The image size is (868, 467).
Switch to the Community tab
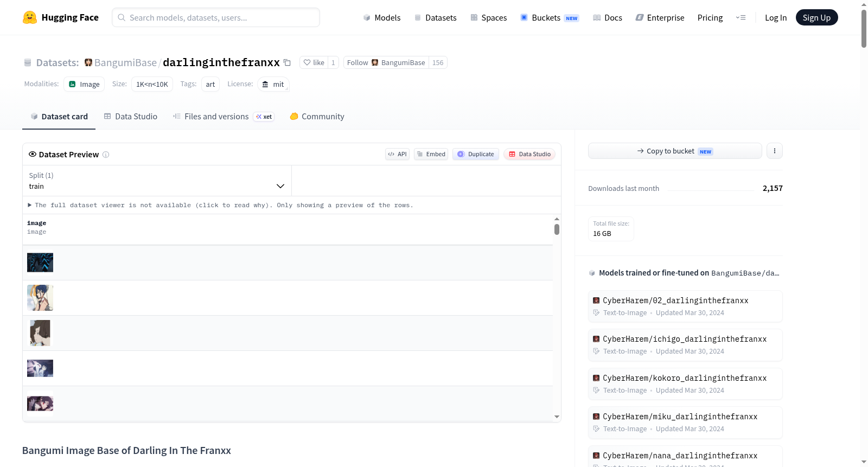[317, 117]
